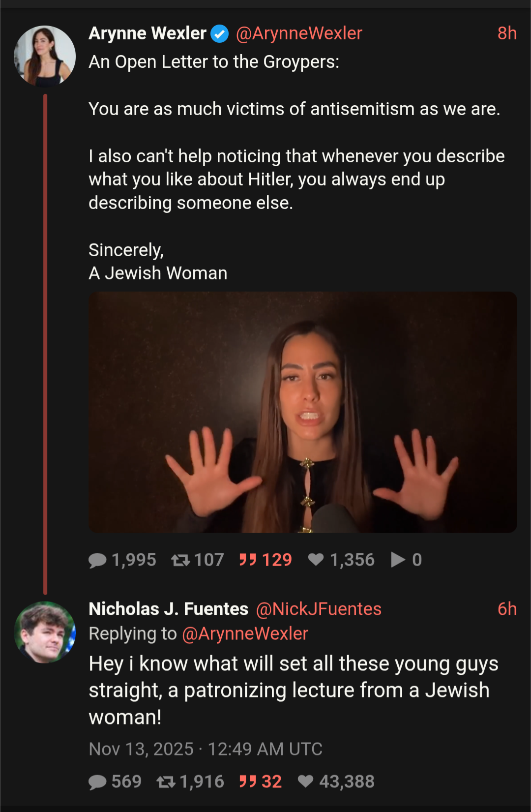Play the embedded video in the post
Image resolution: width=531 pixels, height=812 pixels.
302,412
